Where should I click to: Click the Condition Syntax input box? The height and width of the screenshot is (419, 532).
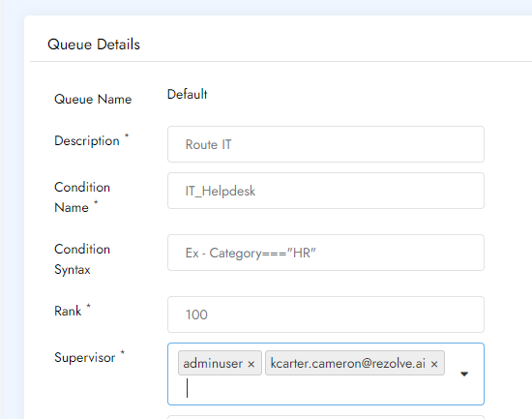tap(326, 253)
